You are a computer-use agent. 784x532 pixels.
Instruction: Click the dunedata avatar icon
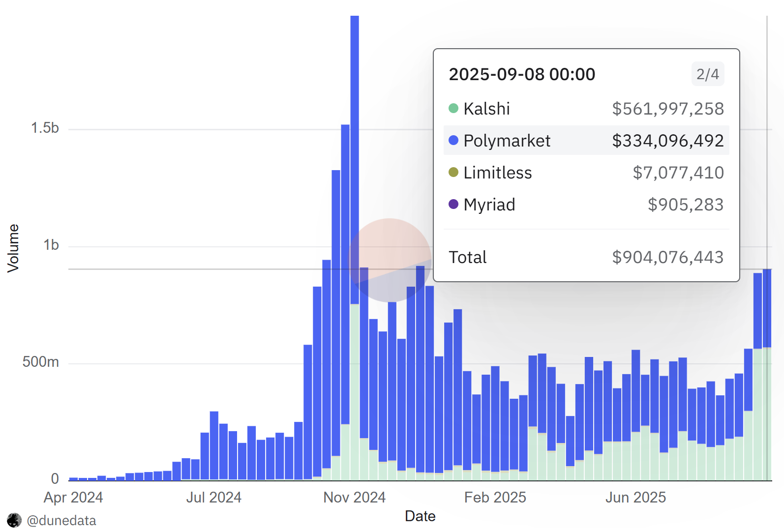14,520
